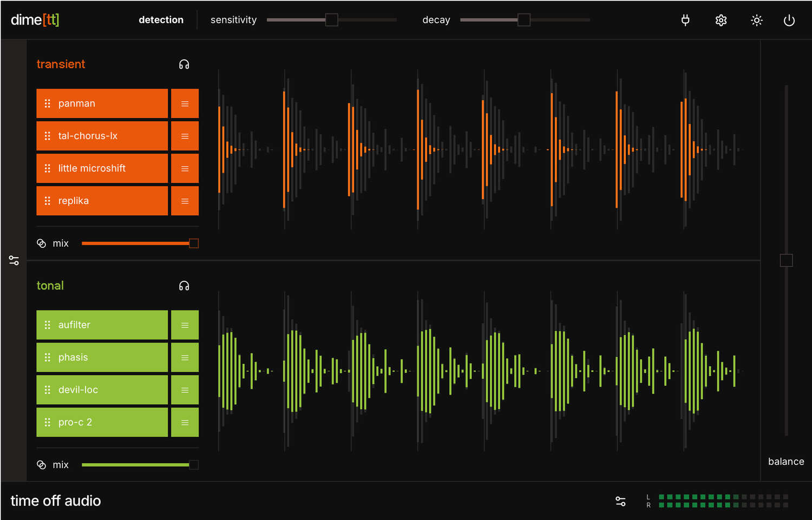This screenshot has width=812, height=520.
Task: Grab the drag handle on panman
Action: (x=48, y=103)
